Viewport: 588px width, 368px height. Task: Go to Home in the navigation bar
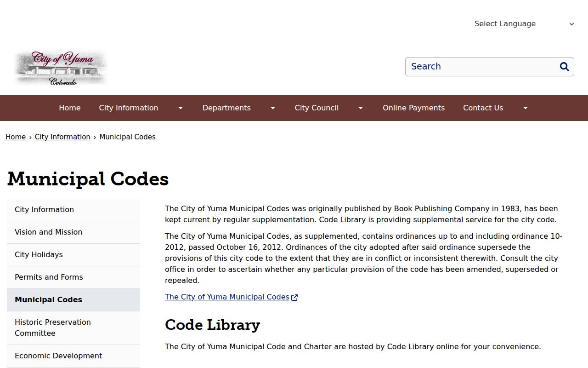click(70, 108)
